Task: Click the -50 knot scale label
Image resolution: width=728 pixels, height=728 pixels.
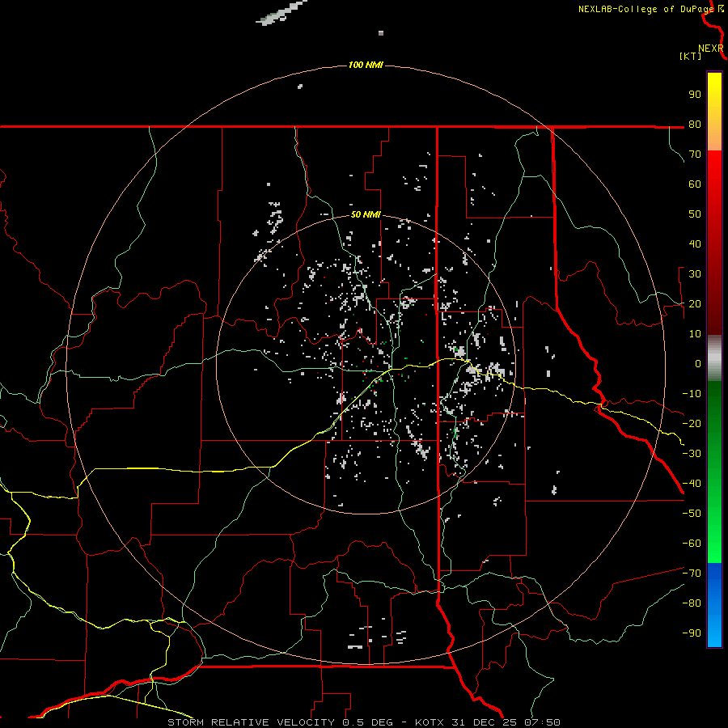Action: click(x=692, y=514)
